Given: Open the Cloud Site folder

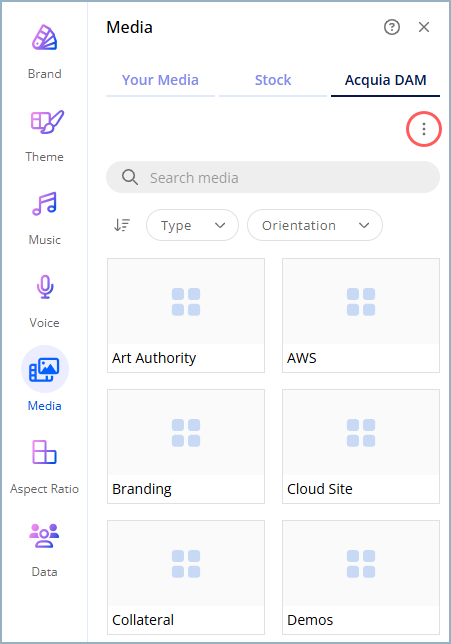Looking at the screenshot, I should pyautogui.click(x=361, y=446).
